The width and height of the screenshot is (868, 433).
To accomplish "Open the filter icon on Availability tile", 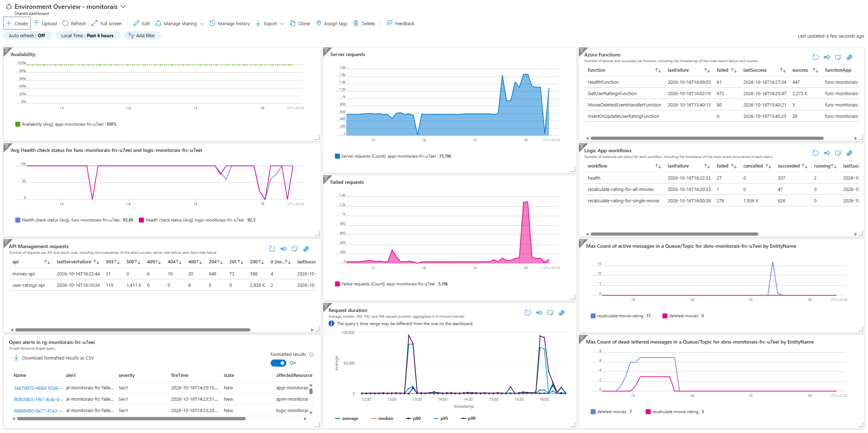I will [x=6, y=50].
